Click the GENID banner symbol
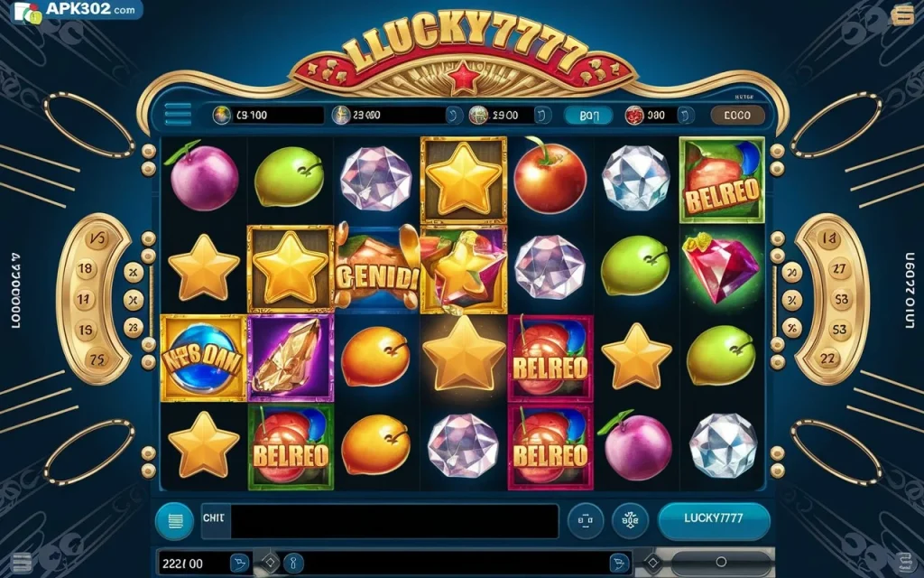 [377, 268]
